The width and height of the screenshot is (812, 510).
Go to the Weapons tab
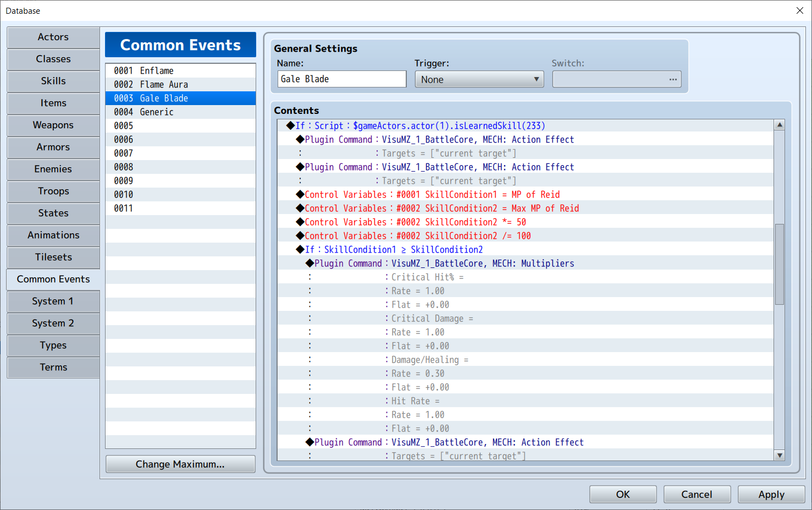(x=53, y=125)
